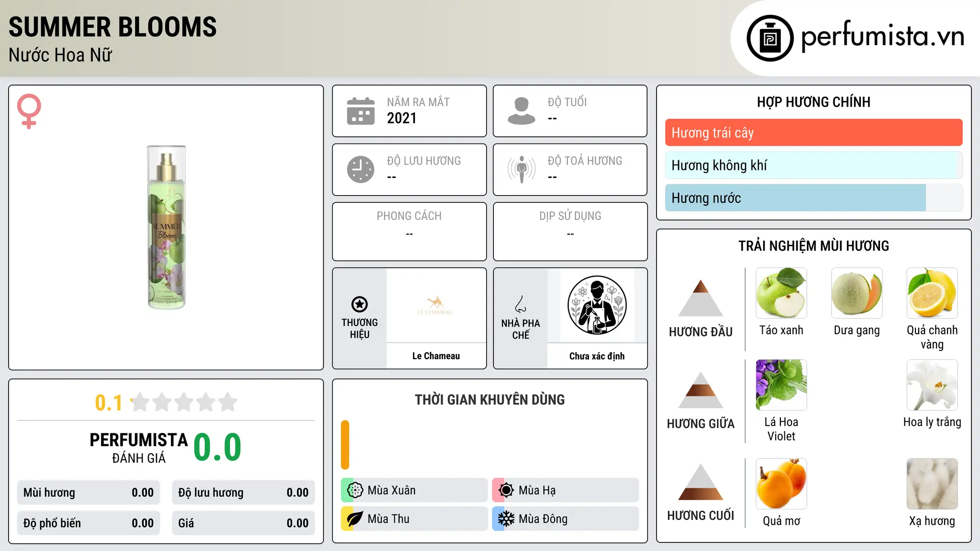Click the Trải nghiệm mùi hương heading
Image resolution: width=980 pixels, height=551 pixels.
click(813, 246)
